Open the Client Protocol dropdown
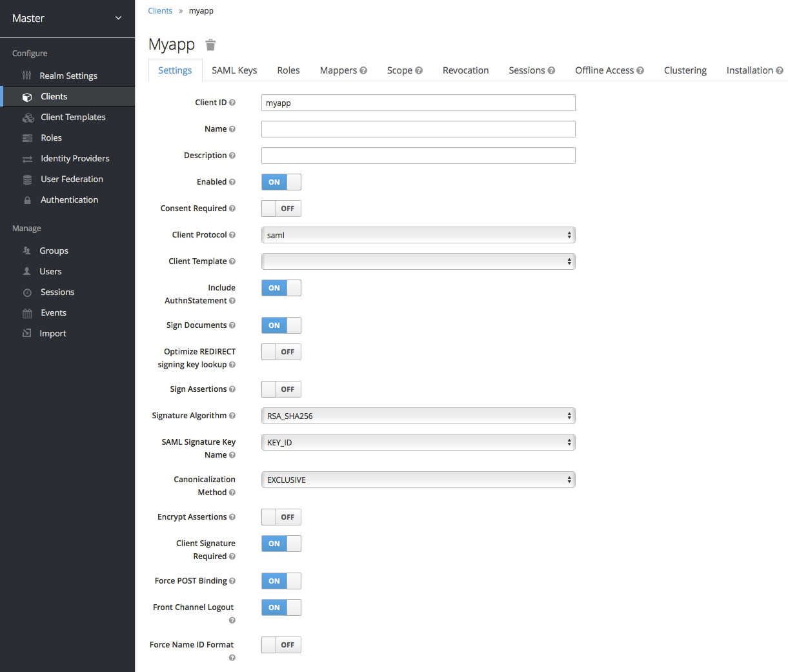This screenshot has height=672, width=788. (418, 235)
